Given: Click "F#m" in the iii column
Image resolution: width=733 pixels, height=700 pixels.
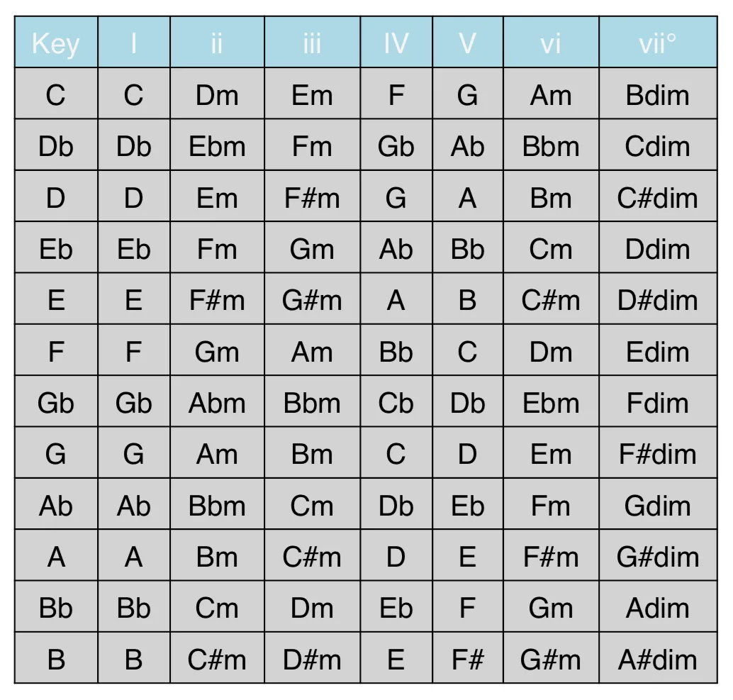Looking at the screenshot, I should [x=312, y=198].
